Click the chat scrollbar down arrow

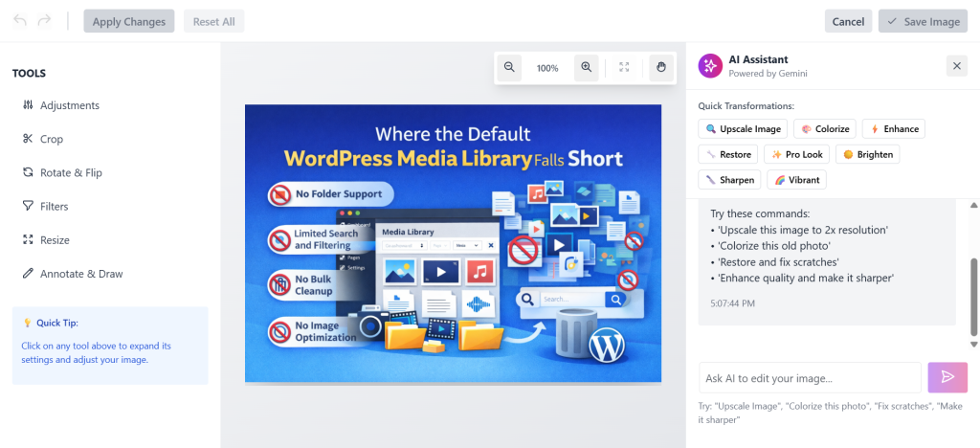(974, 344)
